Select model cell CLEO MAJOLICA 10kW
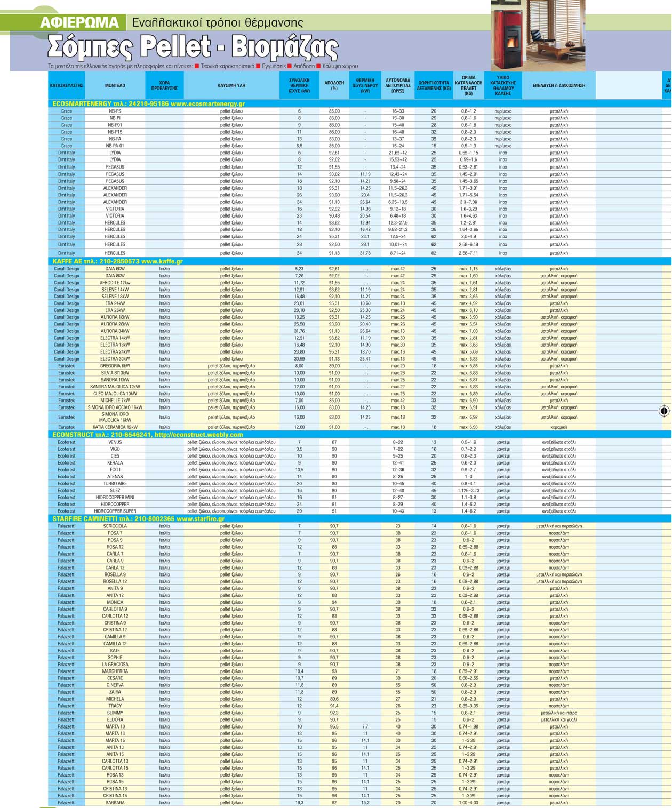 coord(115,394)
